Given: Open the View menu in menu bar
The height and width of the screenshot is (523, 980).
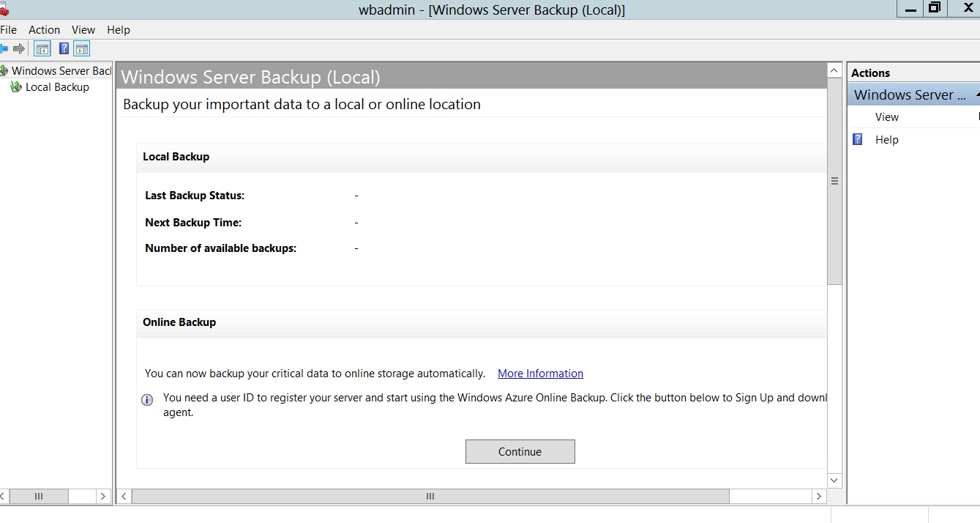Looking at the screenshot, I should tap(83, 30).
